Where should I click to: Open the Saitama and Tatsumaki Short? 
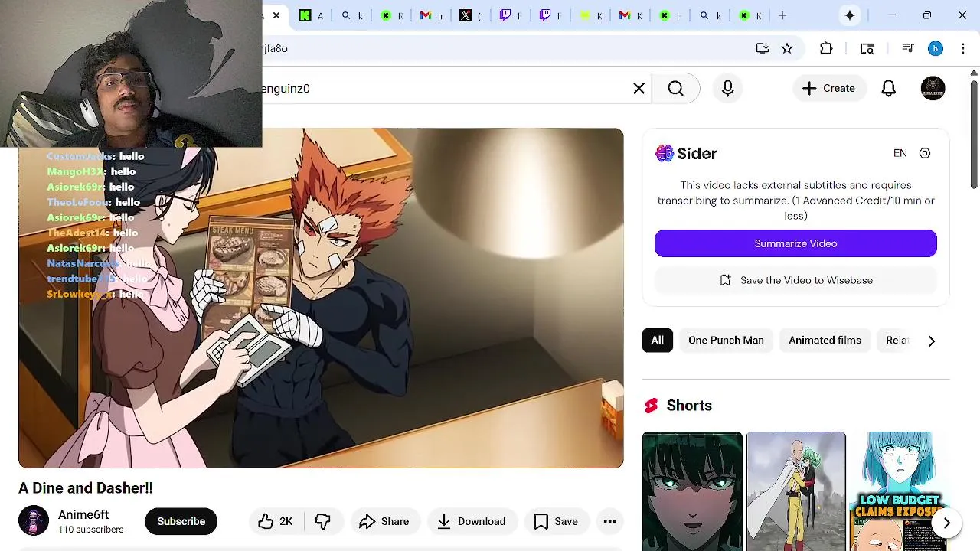(796, 491)
